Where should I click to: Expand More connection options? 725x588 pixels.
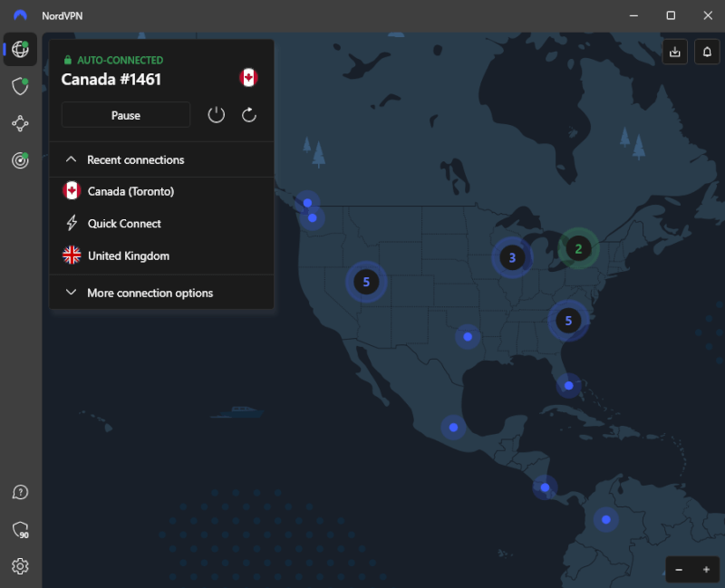[161, 293]
